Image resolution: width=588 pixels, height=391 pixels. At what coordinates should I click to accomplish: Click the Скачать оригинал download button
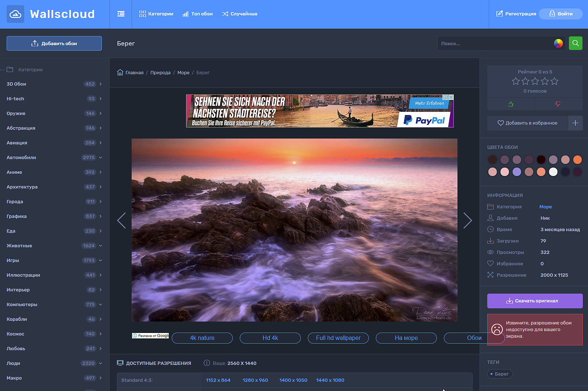535,301
